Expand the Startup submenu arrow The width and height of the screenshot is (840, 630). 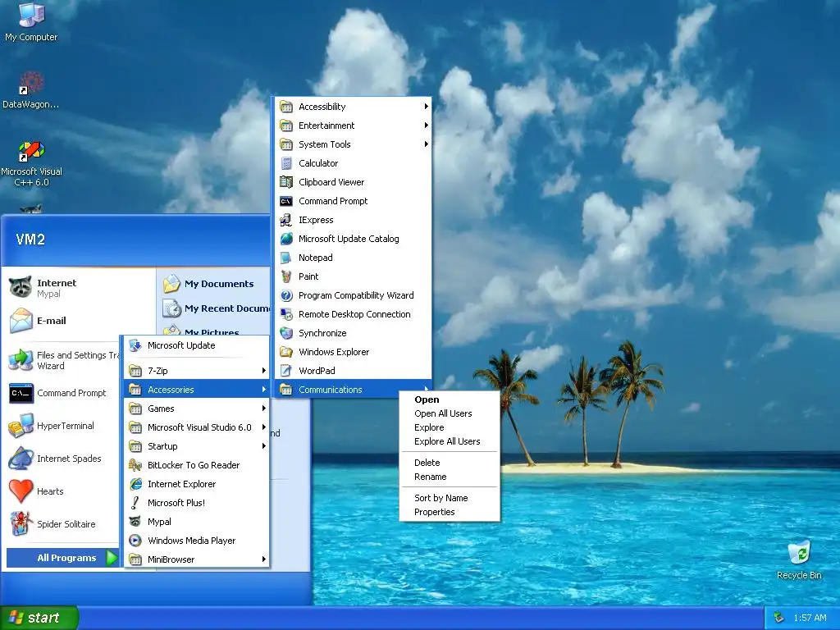pos(263,446)
